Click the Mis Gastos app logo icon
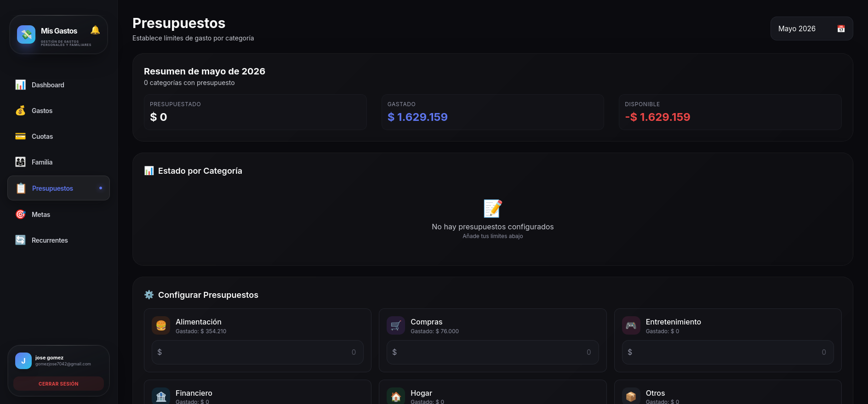The height and width of the screenshot is (404, 868). 26,34
